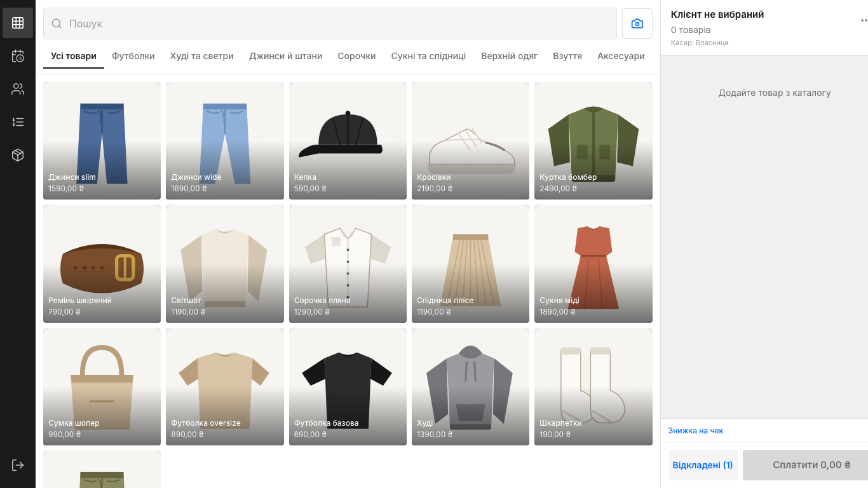Add Сукня міді product card
Viewport: 868px width, 488px height.
(x=593, y=264)
